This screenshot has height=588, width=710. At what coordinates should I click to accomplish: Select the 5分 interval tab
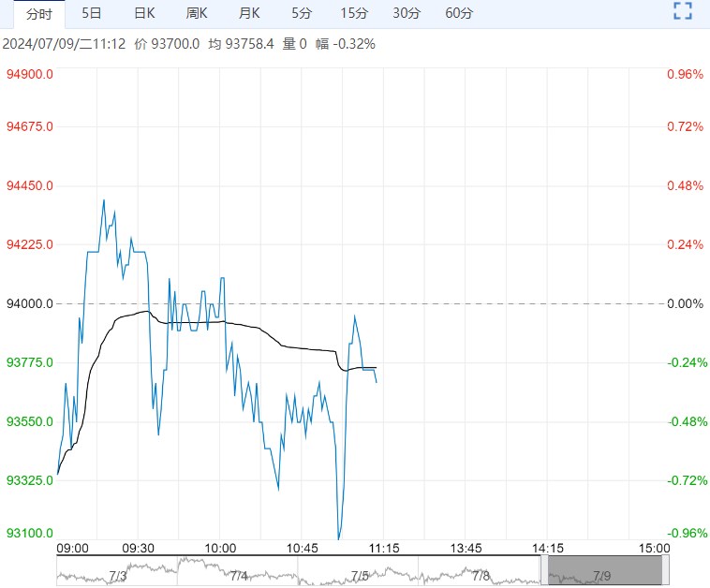pyautogui.click(x=302, y=13)
